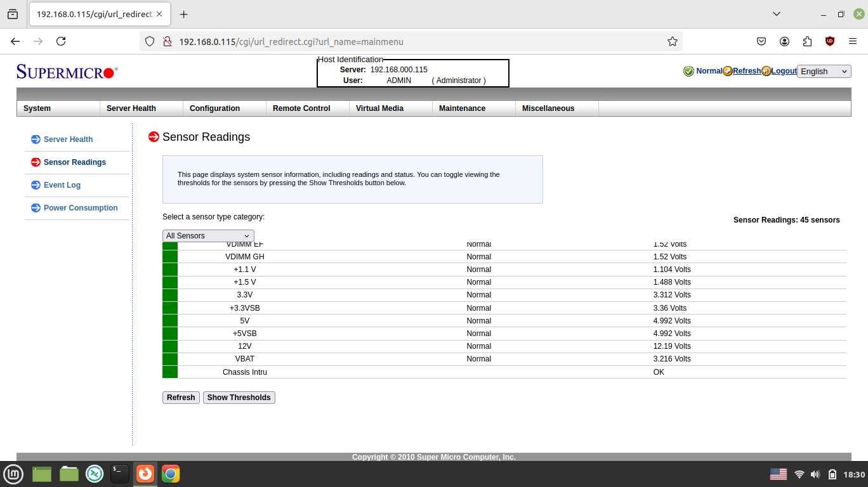Click the Supermicro logo
The height and width of the screenshot is (487, 868).
(x=67, y=72)
